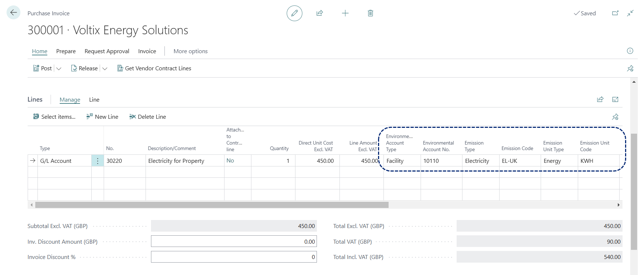
Task: Click Emission Unit Code cell 'KWH'
Action: [599, 161]
